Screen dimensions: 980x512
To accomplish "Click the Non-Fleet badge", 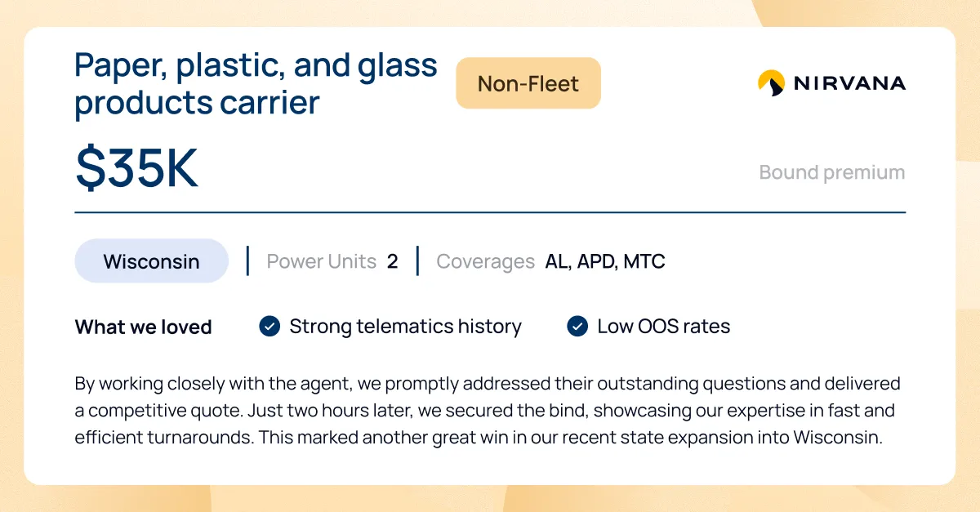I will click(528, 83).
